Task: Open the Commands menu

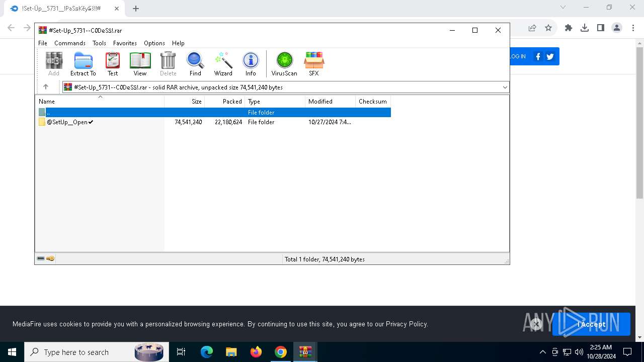Action: (70, 43)
